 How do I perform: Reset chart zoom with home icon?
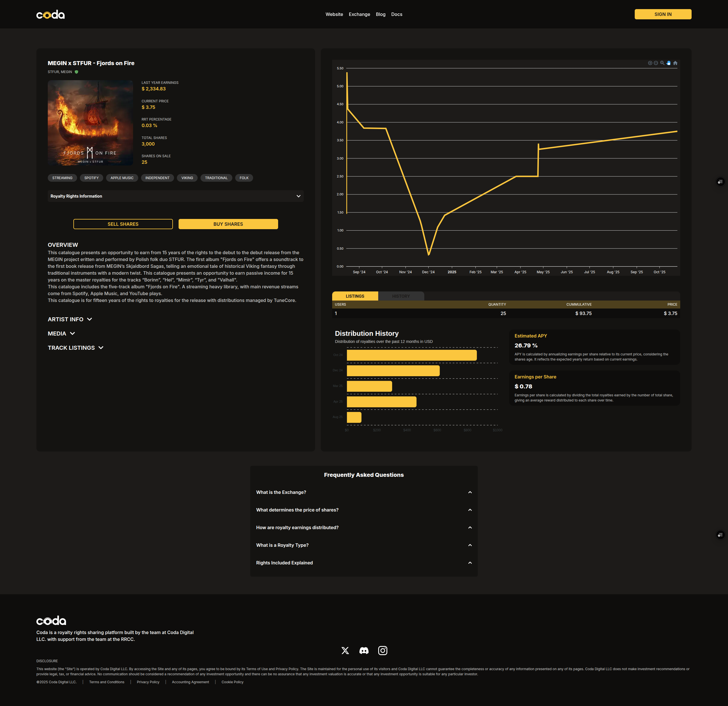[x=675, y=63]
